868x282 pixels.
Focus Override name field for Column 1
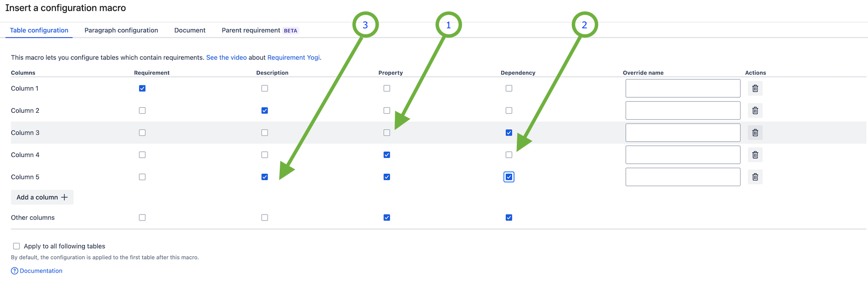[x=683, y=88]
